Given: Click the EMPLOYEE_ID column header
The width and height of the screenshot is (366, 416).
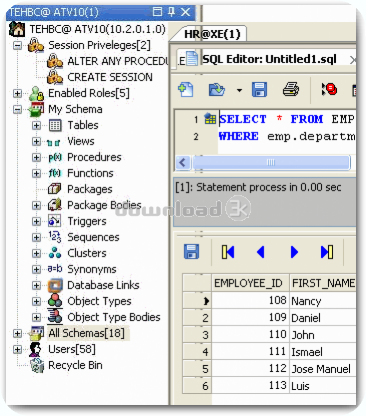Looking at the screenshot, I should point(248,283).
